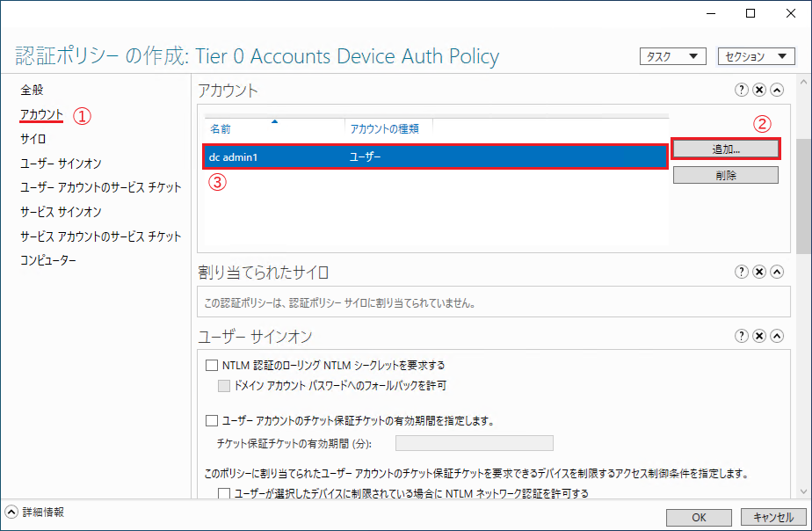Collapse the アカウント section
The image size is (812, 531).
coord(776,90)
